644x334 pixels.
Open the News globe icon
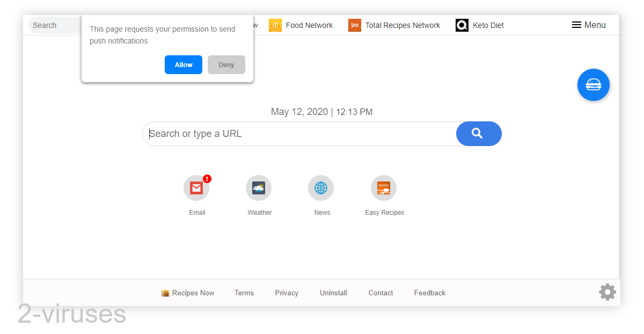(321, 188)
